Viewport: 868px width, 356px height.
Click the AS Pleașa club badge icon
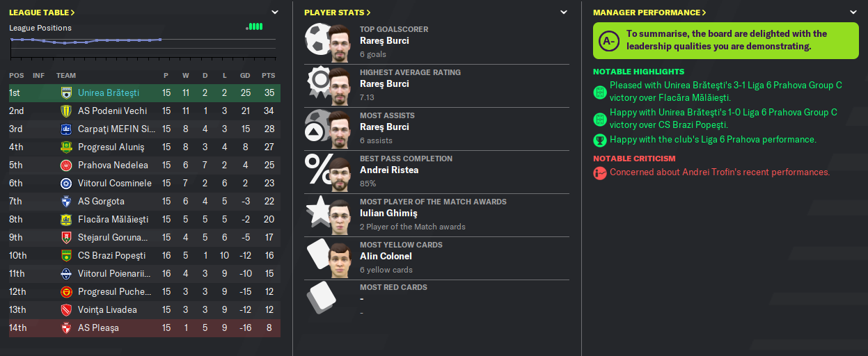(x=66, y=327)
